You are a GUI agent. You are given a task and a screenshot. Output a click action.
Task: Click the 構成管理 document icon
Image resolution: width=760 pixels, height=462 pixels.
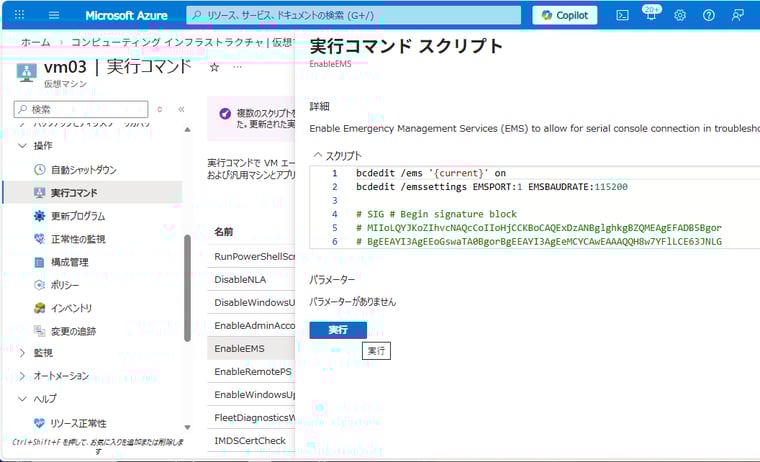(40, 262)
